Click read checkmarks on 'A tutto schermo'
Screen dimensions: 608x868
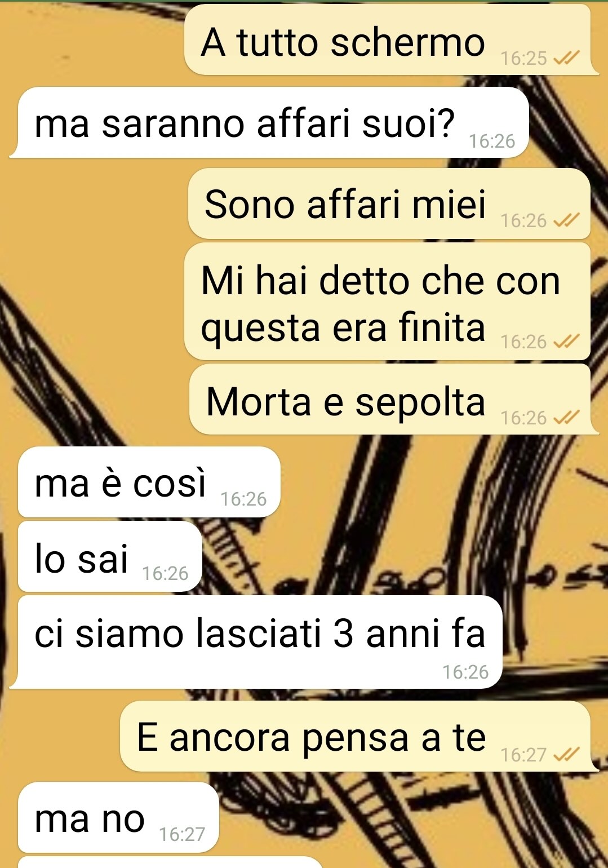(566, 58)
